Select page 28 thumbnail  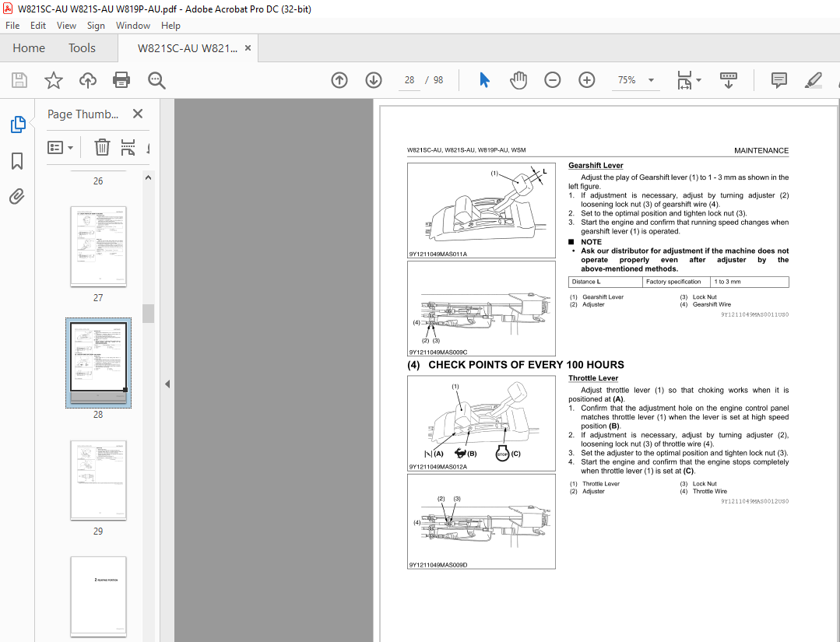(99, 363)
